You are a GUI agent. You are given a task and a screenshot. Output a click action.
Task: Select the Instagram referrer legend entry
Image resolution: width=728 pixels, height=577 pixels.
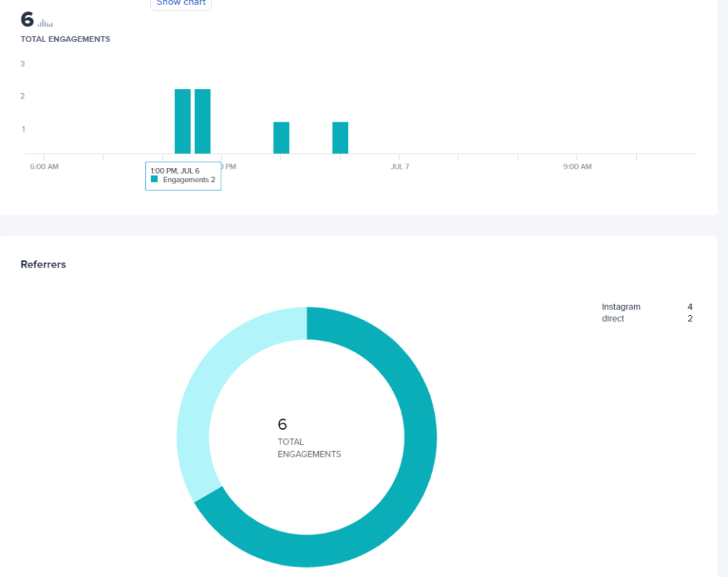click(x=621, y=307)
